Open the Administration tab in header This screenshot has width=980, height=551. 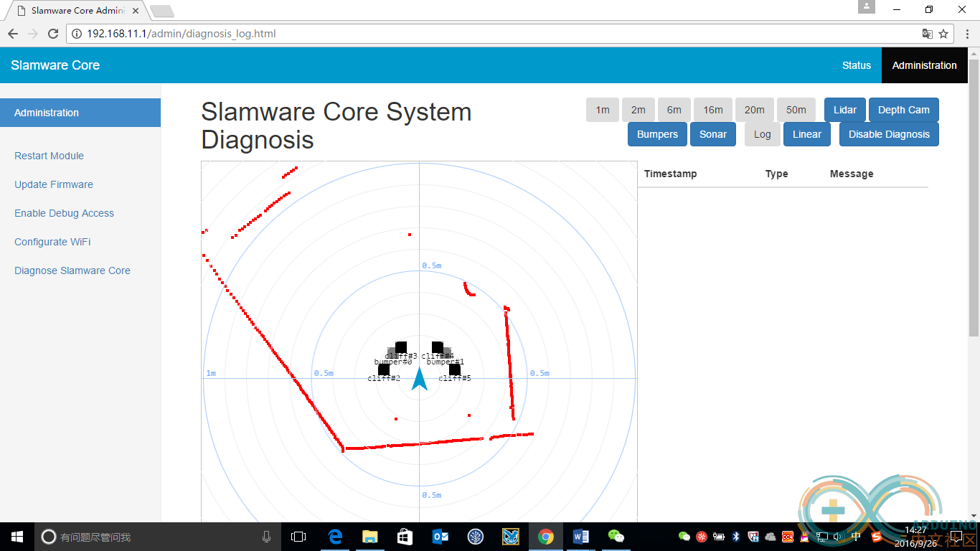(925, 65)
